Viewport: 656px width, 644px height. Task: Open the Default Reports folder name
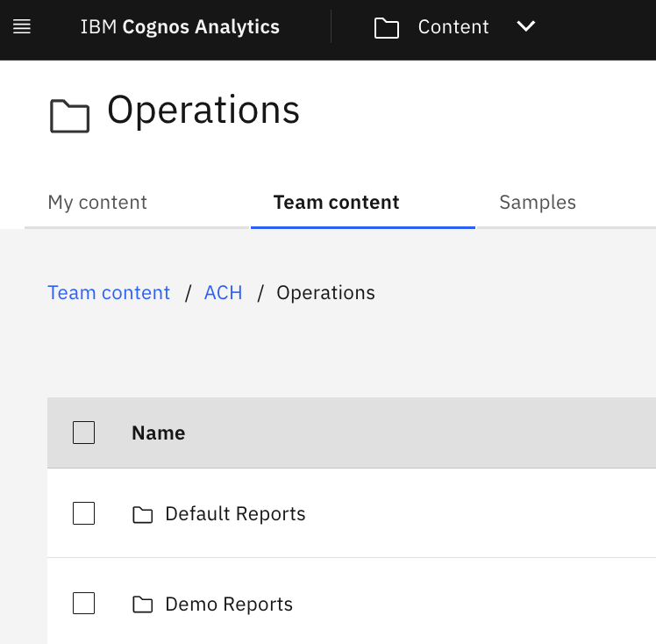(x=235, y=514)
